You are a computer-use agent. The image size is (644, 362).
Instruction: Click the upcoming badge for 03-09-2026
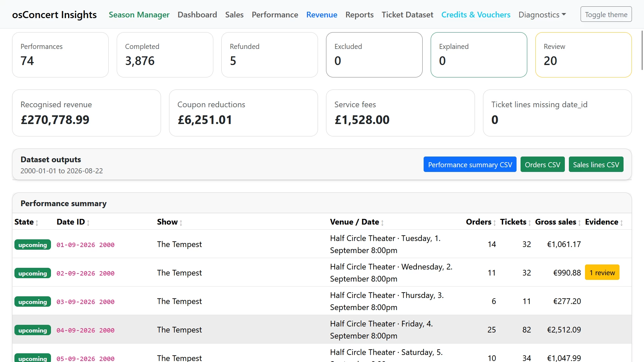(33, 302)
